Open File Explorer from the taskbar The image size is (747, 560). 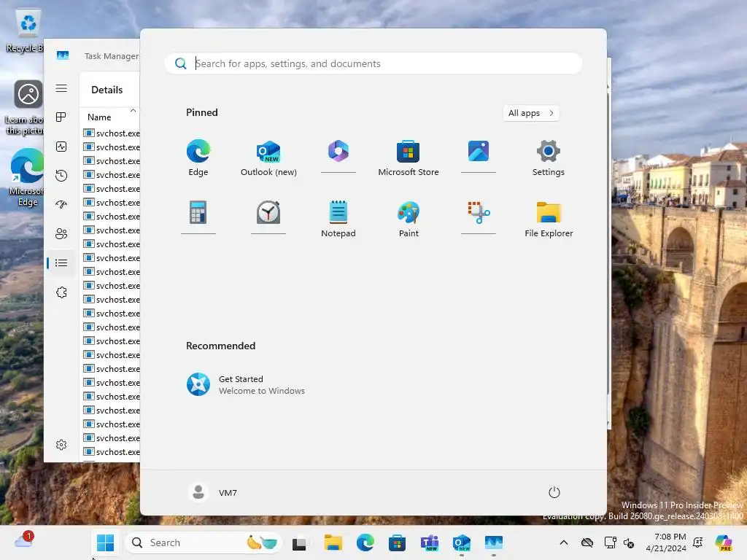[x=333, y=542]
